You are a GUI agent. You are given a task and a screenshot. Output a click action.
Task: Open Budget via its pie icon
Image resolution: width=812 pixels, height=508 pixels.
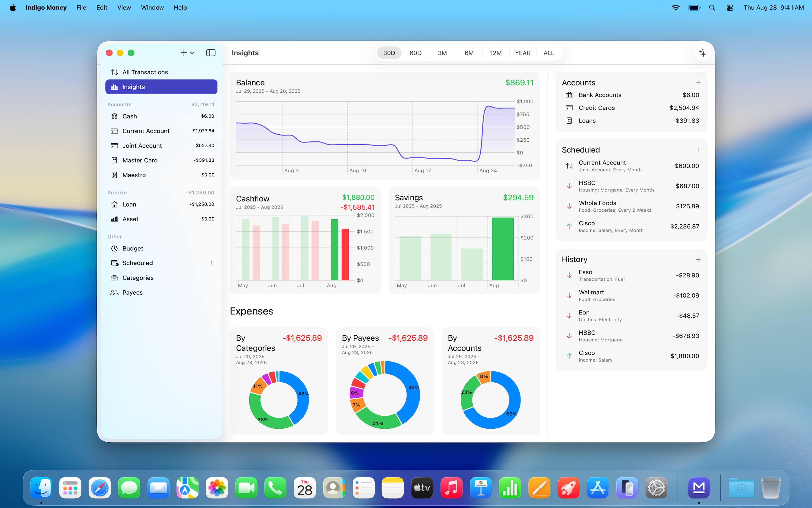click(114, 248)
